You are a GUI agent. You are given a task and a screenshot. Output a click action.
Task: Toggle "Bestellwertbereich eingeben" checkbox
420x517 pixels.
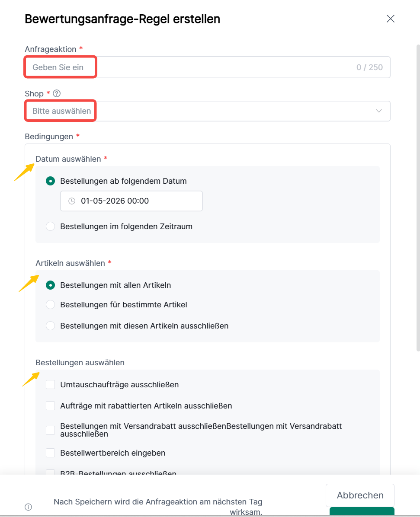click(x=51, y=453)
